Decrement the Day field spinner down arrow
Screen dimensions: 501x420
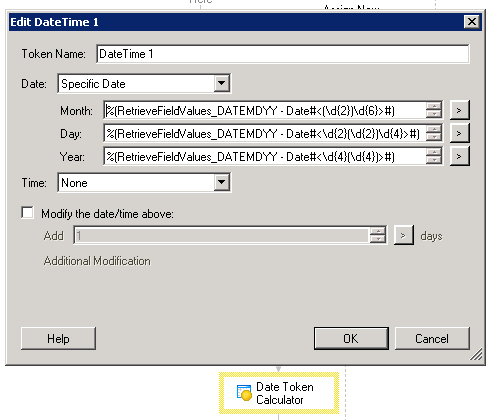434,137
